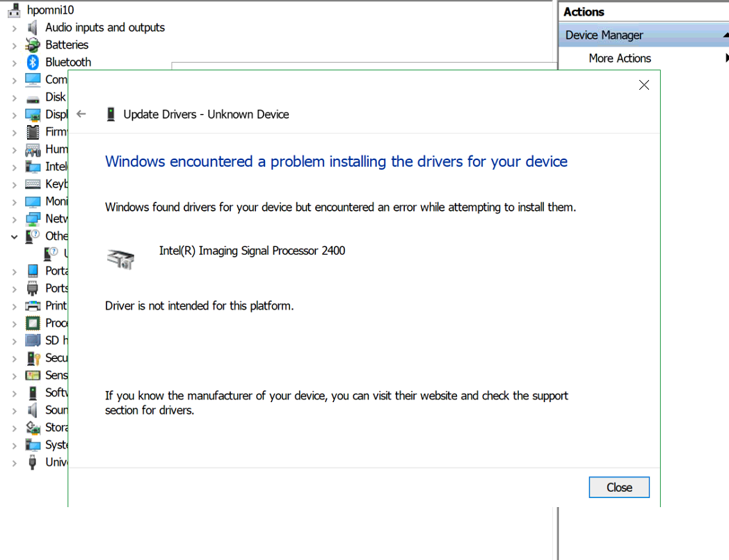729x560 pixels.
Task: Click the Intel Imaging Signal Processor device icon
Action: coord(120,259)
